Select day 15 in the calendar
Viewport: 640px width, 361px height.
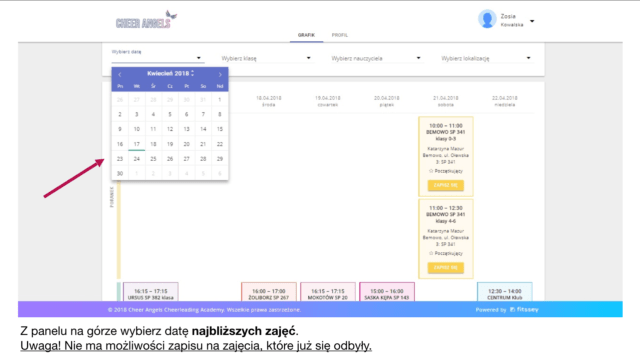(x=220, y=129)
